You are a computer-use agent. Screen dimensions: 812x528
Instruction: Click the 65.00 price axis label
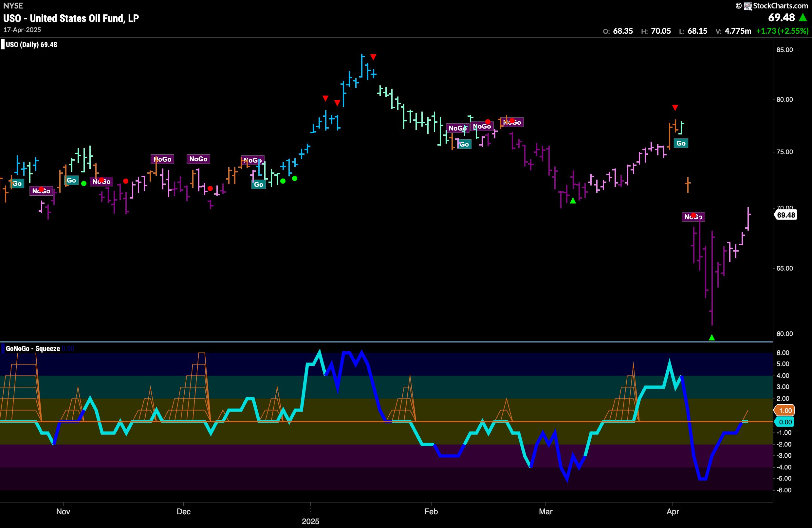(x=785, y=268)
